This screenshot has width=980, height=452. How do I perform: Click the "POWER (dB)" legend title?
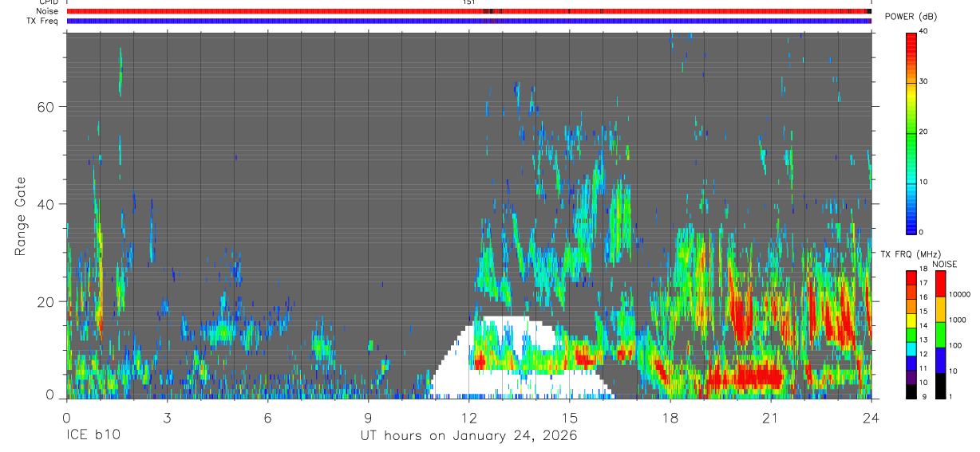(910, 17)
